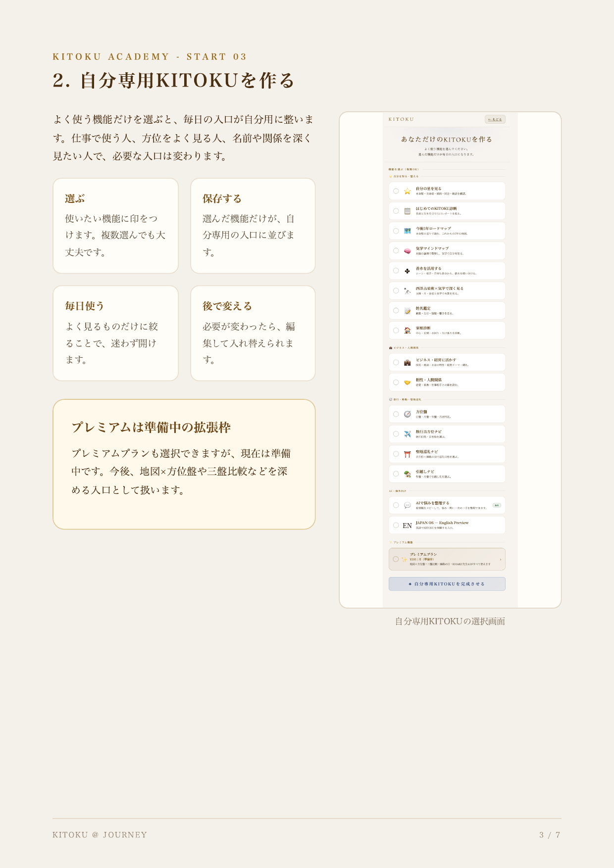
Task: Click the 聖地巡礼ナビ title text
Action: click(x=427, y=452)
